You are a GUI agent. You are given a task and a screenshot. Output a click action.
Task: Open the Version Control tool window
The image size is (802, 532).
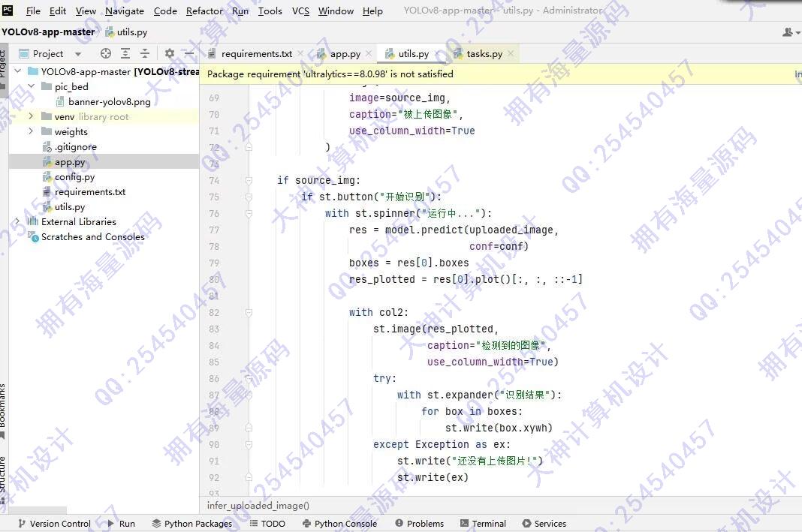[x=53, y=524]
